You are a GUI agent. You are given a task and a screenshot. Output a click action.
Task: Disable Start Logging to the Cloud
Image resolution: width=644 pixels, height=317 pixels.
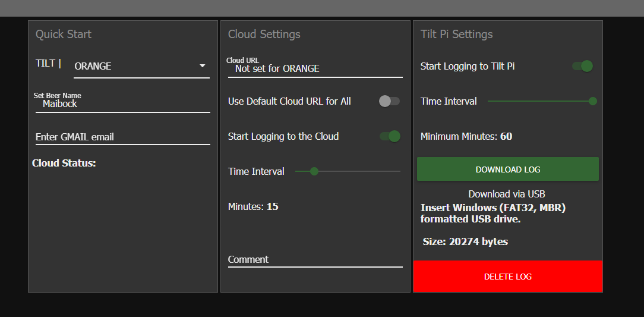click(390, 136)
